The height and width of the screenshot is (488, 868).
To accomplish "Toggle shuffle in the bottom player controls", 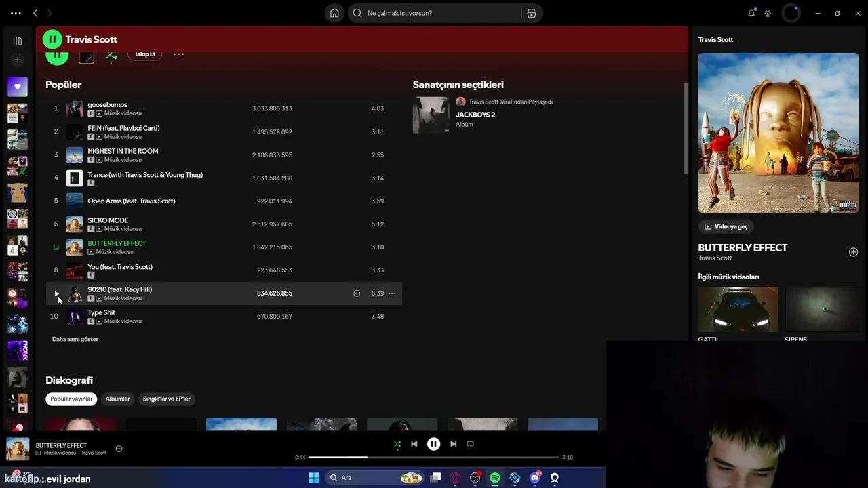I will [x=397, y=444].
